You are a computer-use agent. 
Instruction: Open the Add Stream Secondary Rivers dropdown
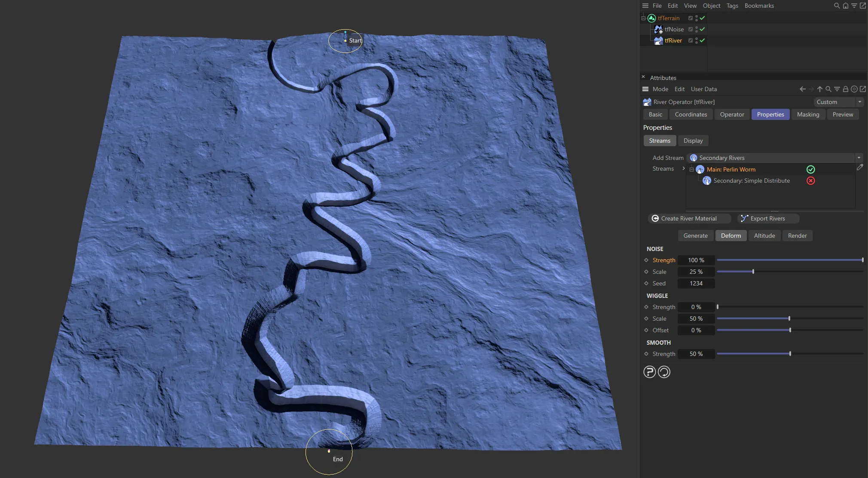click(859, 158)
